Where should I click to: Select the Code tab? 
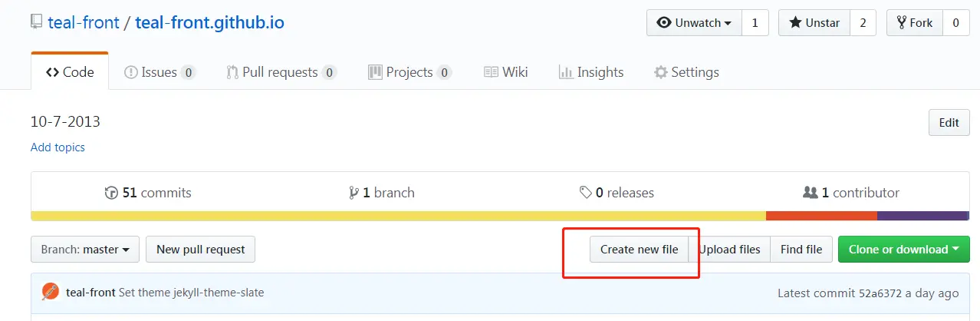click(70, 72)
